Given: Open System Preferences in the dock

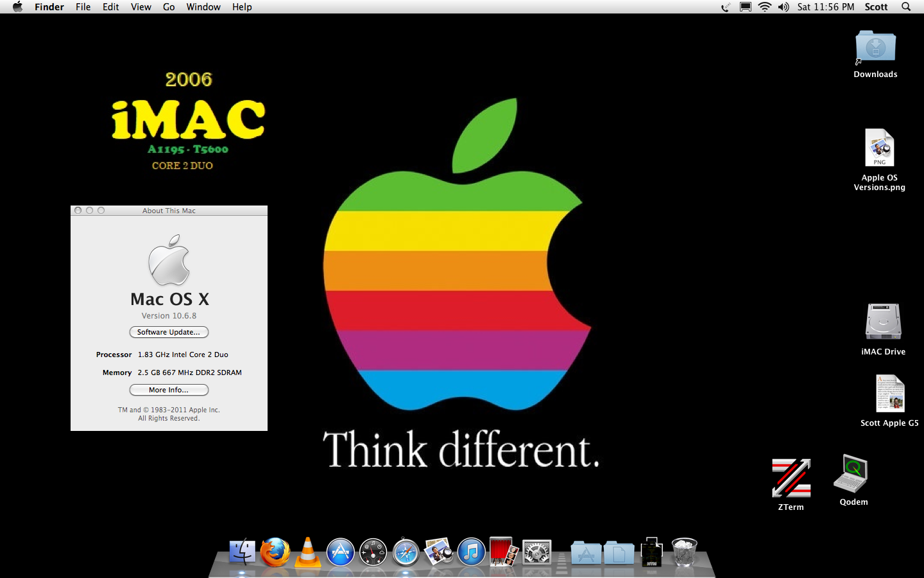Looking at the screenshot, I should point(536,552).
